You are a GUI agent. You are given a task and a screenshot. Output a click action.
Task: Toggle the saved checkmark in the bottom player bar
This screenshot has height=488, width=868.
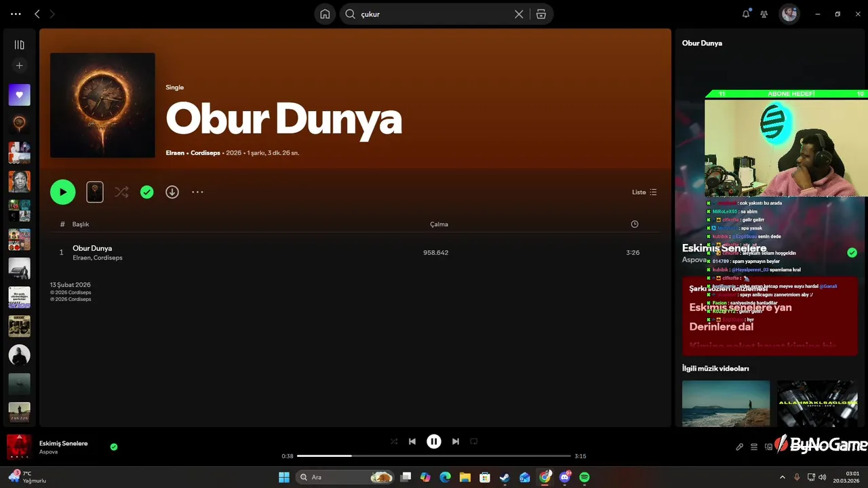click(x=114, y=447)
